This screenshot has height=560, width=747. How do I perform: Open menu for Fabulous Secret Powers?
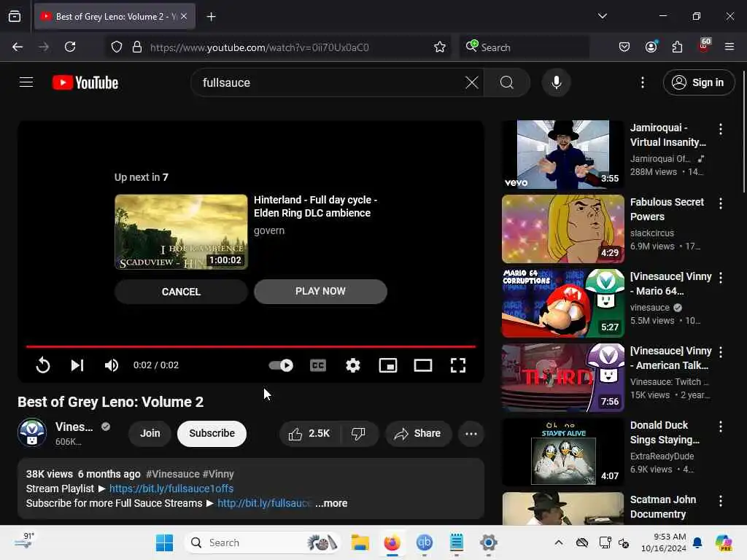point(721,203)
